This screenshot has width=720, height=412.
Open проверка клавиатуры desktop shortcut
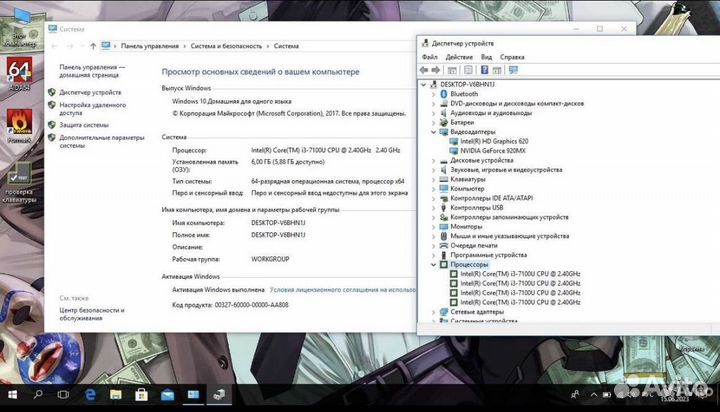(x=19, y=183)
